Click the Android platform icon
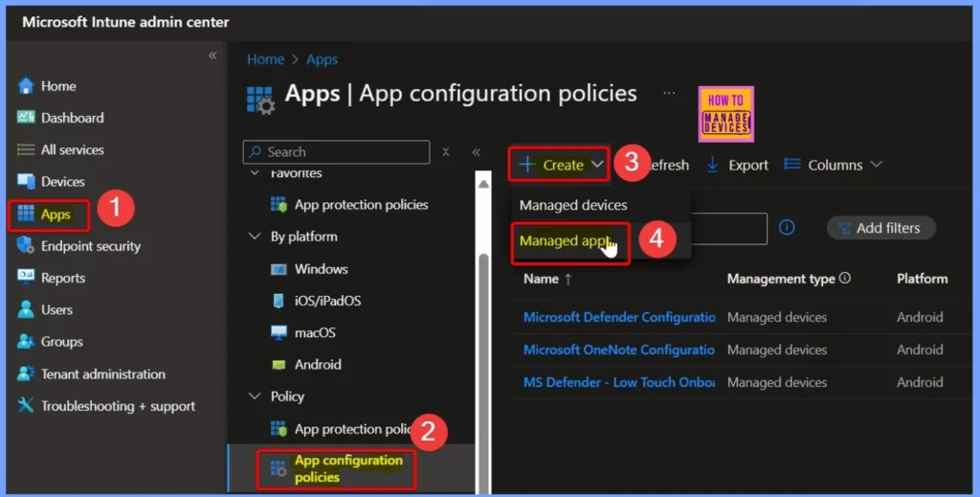The width and height of the screenshot is (980, 497). [x=278, y=365]
